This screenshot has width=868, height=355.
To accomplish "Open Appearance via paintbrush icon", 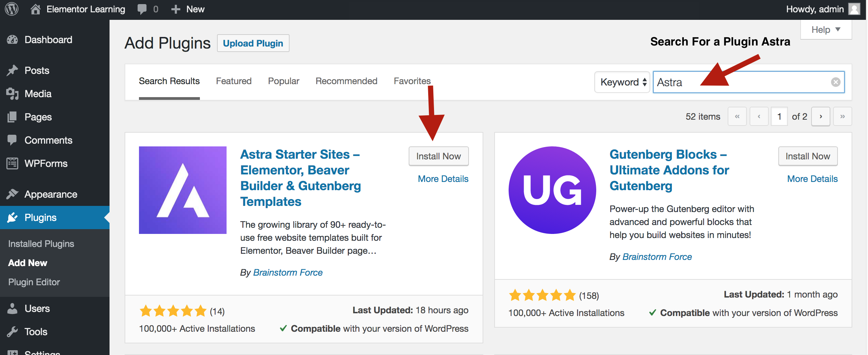I will pyautogui.click(x=12, y=194).
